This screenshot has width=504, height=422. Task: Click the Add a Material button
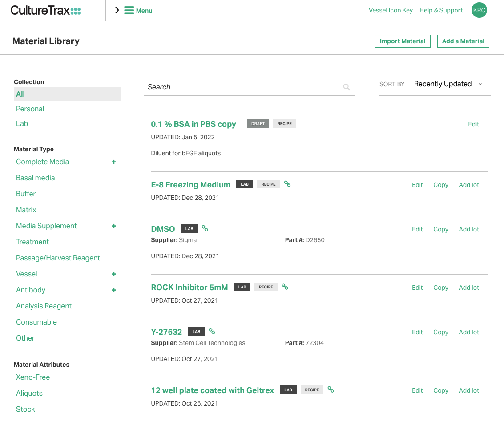click(x=463, y=41)
